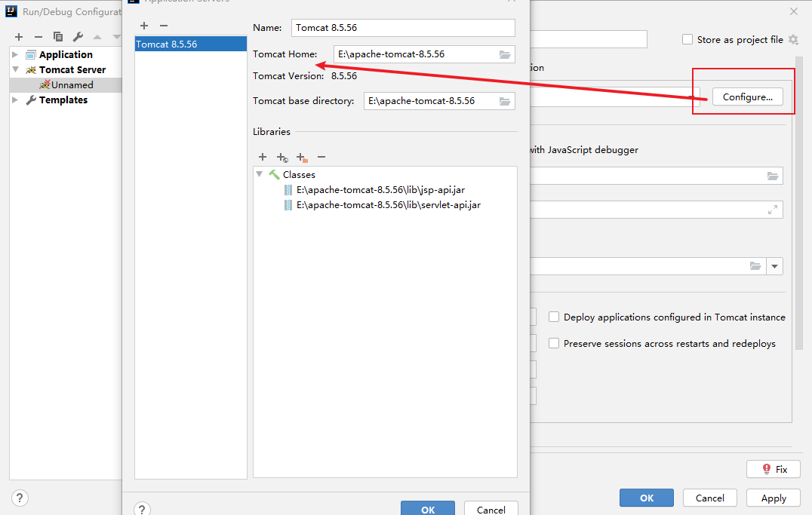
Task: Click Apply in Run/Debug Configurations window
Action: tap(774, 498)
